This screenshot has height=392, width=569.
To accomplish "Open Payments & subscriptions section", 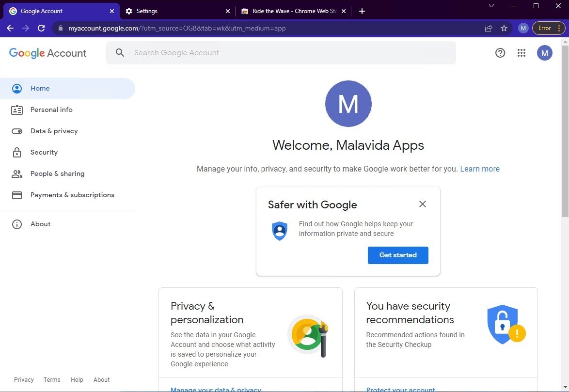I will [x=67, y=195].
